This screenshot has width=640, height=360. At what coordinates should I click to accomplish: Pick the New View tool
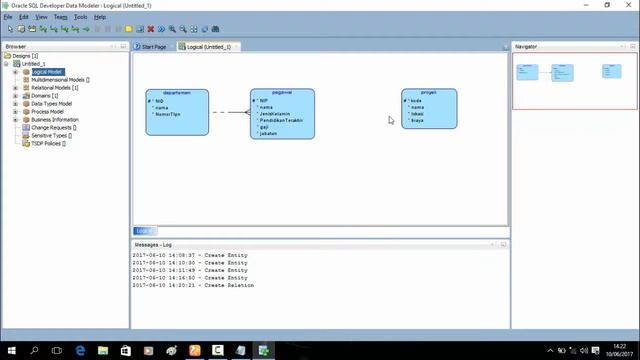click(32, 29)
